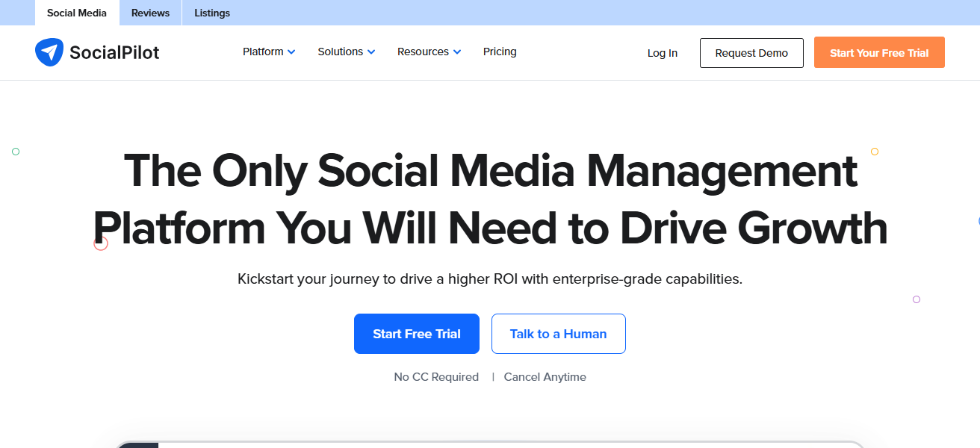Image resolution: width=980 pixels, height=448 pixels.
Task: Open the Pricing menu item
Action: tap(500, 52)
